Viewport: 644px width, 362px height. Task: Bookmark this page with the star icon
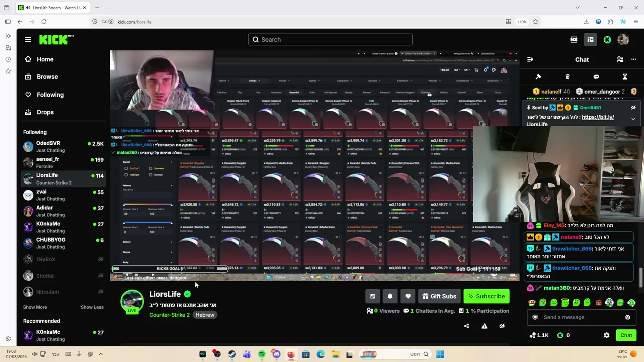[535, 22]
